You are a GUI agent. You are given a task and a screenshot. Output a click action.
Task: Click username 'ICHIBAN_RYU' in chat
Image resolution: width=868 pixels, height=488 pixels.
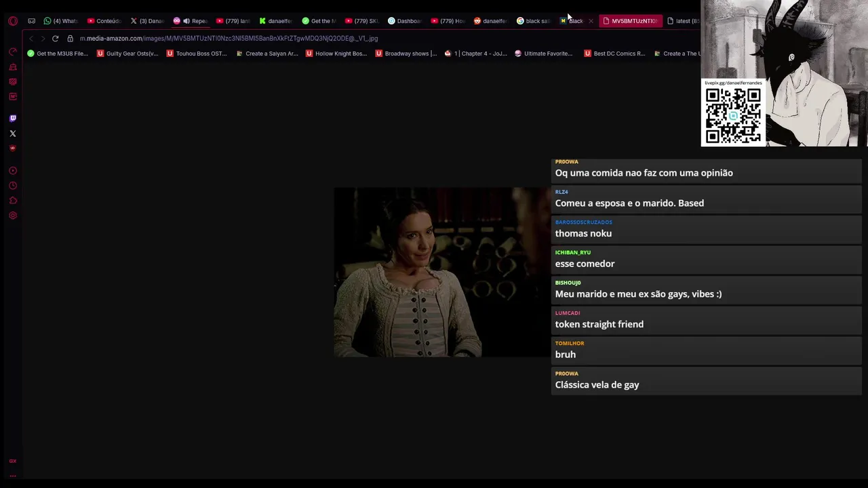(x=573, y=252)
